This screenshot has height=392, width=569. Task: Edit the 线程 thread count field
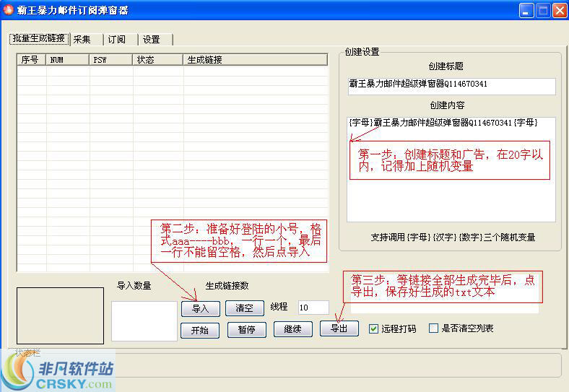coord(313,308)
